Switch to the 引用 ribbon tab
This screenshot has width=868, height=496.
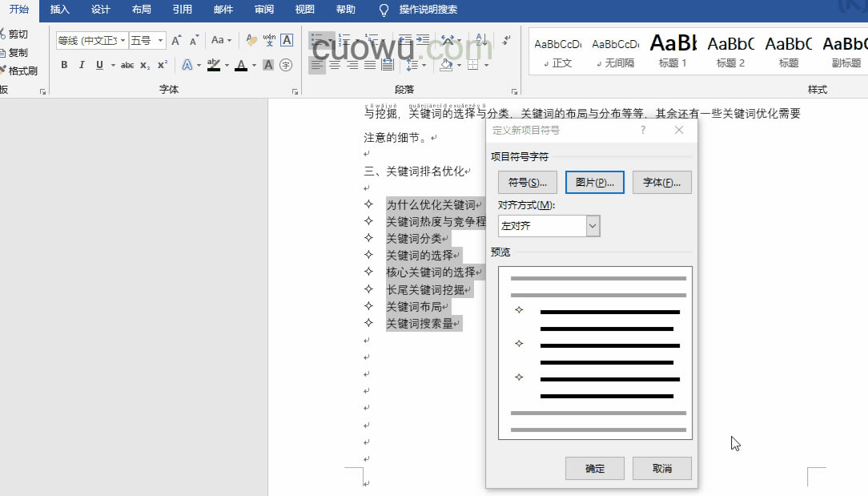coord(182,10)
